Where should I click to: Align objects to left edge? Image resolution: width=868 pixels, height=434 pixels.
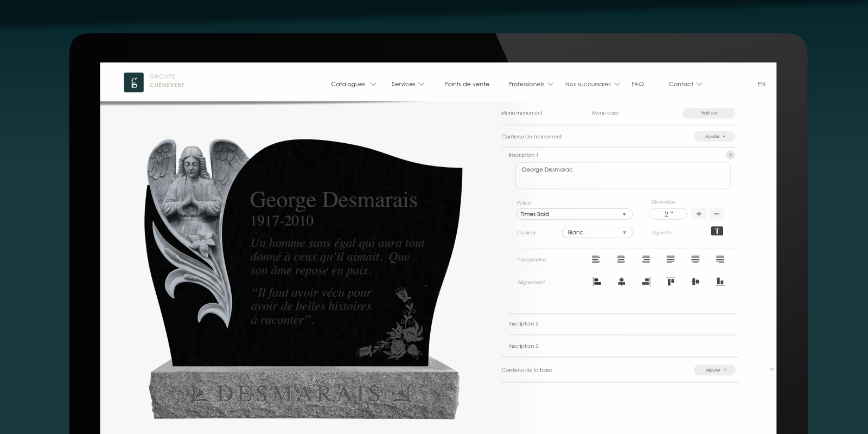tap(597, 282)
